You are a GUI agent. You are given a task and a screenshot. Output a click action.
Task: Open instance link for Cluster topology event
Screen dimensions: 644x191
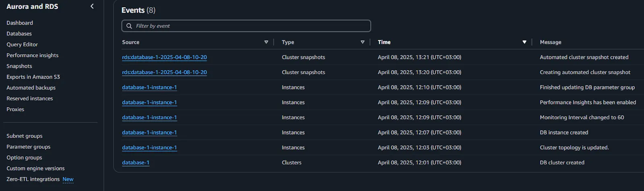tap(149, 147)
